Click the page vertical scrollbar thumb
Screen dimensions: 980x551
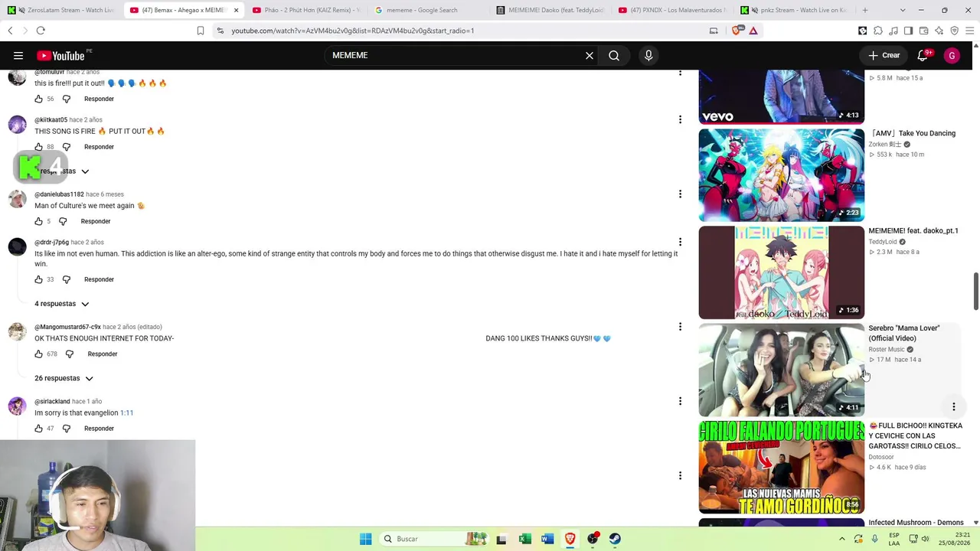[975, 291]
